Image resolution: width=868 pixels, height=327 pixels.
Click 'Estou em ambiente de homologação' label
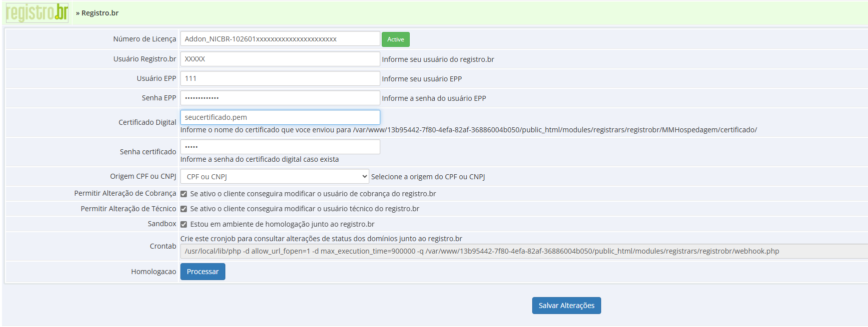(x=282, y=224)
